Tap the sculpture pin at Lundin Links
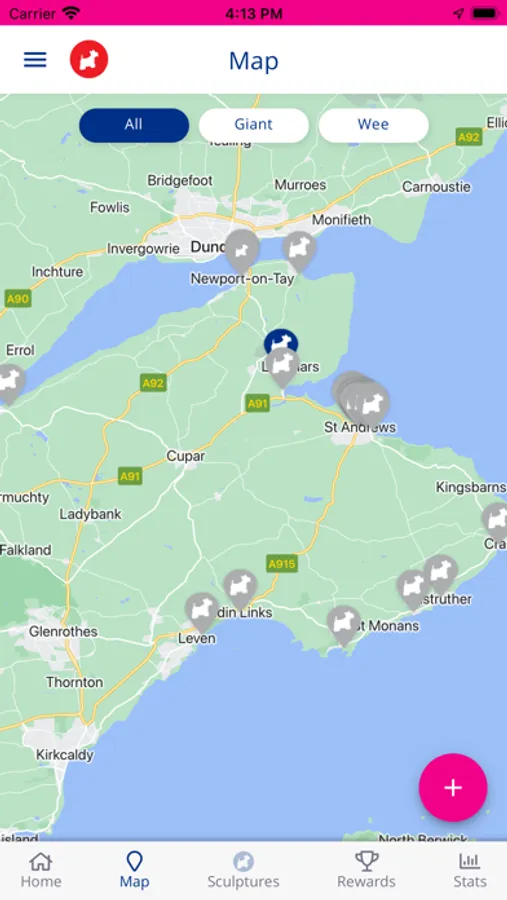This screenshot has width=507, height=900. (x=240, y=589)
